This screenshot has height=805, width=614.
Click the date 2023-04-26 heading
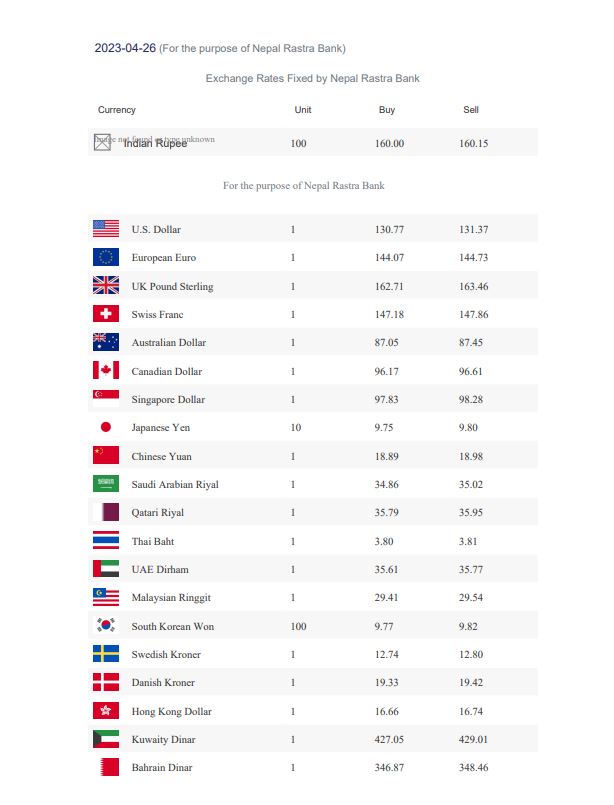pos(125,48)
